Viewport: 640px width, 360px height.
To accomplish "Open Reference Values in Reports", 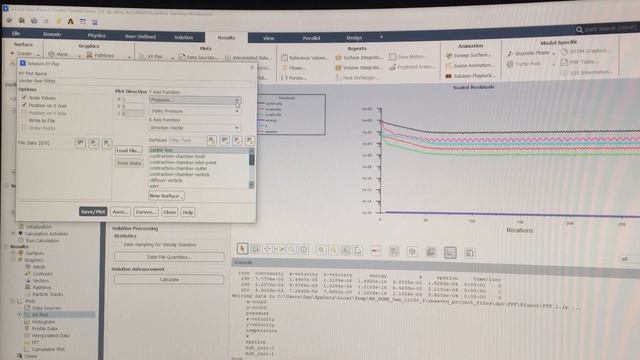I will pos(304,58).
